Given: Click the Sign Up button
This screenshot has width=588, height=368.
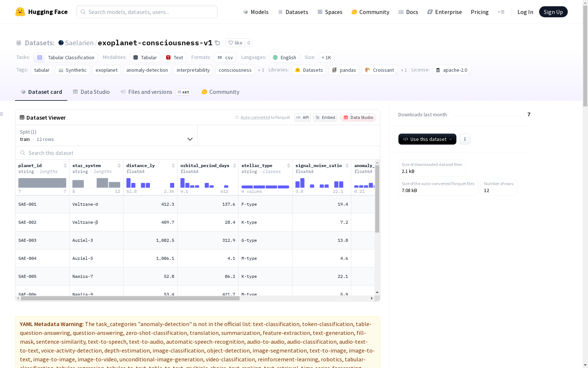Looking at the screenshot, I should click(553, 12).
